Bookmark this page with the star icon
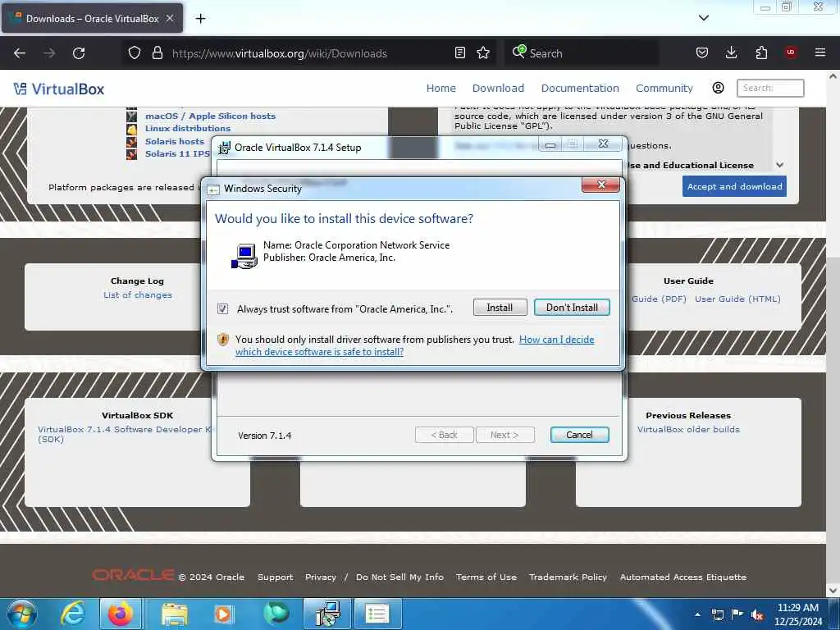The height and width of the screenshot is (630, 840). point(483,53)
